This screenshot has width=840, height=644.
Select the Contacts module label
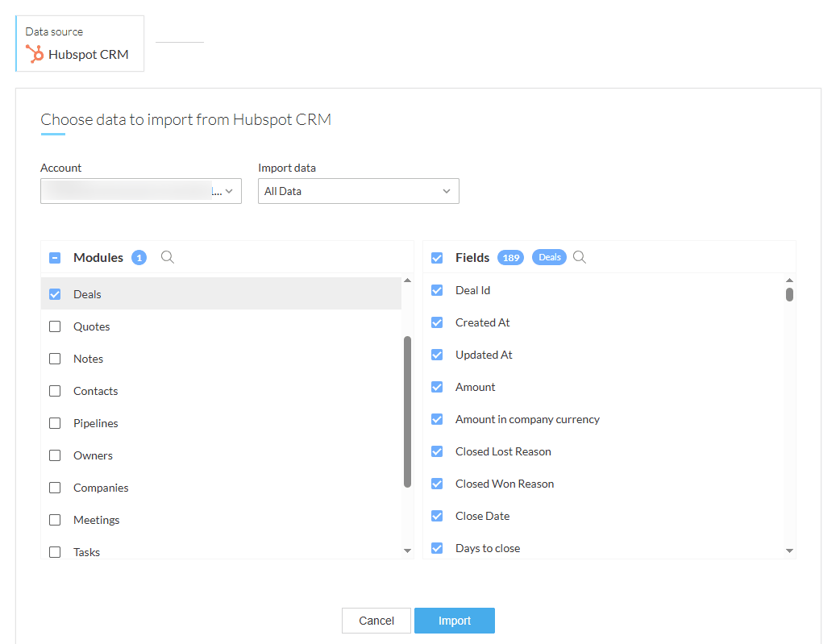(95, 391)
